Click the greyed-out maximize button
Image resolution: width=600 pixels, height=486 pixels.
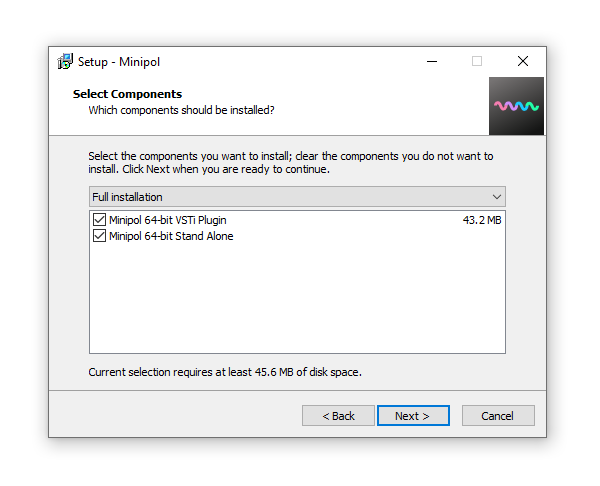point(477,61)
